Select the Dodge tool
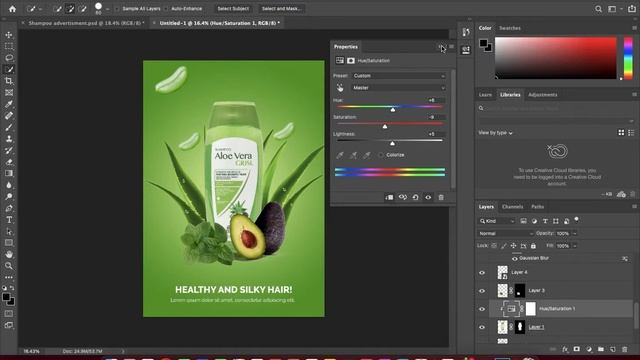The height and width of the screenshot is (360, 640). tap(9, 197)
